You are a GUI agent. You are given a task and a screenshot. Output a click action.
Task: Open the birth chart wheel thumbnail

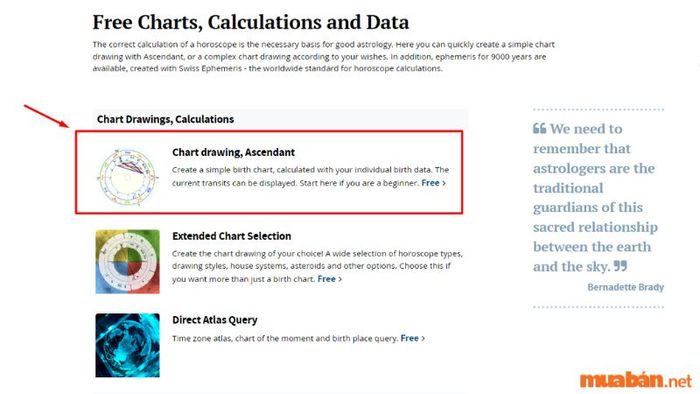pyautogui.click(x=127, y=177)
